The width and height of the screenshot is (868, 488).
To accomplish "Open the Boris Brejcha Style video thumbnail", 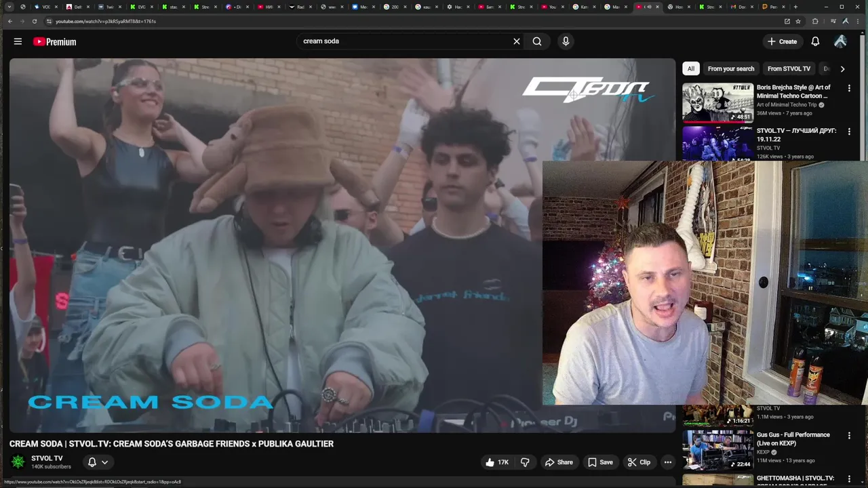I will click(717, 102).
